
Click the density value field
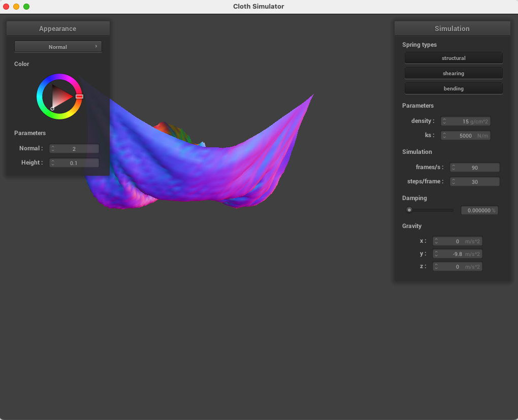tap(466, 121)
